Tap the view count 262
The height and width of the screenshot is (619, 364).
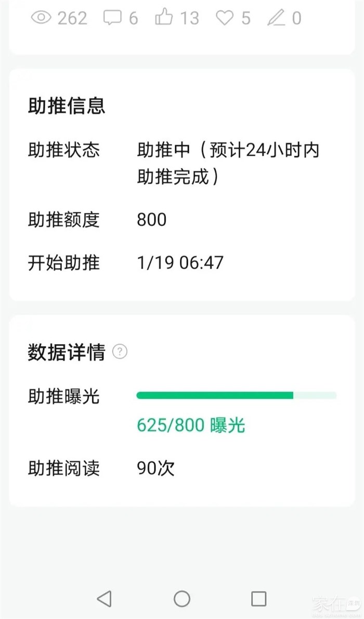click(72, 18)
